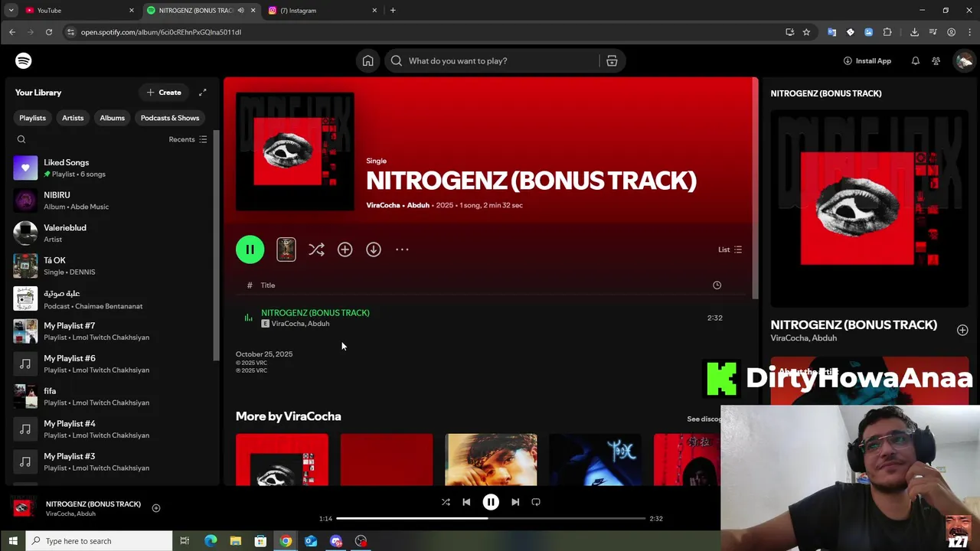Open Microsoft Edge from taskbar

[211, 541]
